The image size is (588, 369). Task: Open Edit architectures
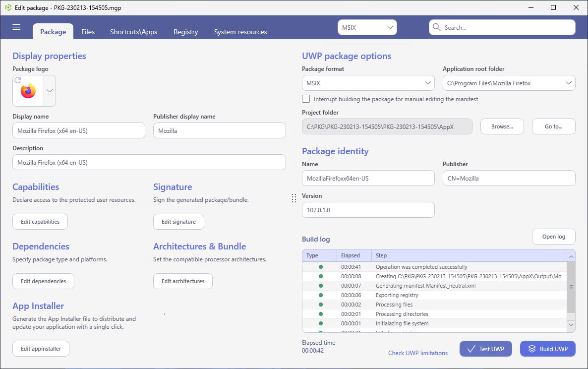(x=183, y=281)
